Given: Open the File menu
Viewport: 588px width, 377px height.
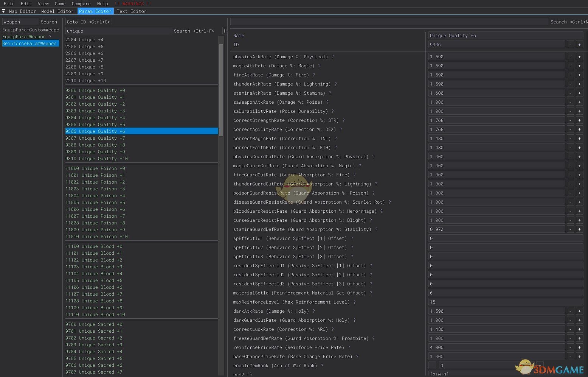Looking at the screenshot, I should coord(9,4).
